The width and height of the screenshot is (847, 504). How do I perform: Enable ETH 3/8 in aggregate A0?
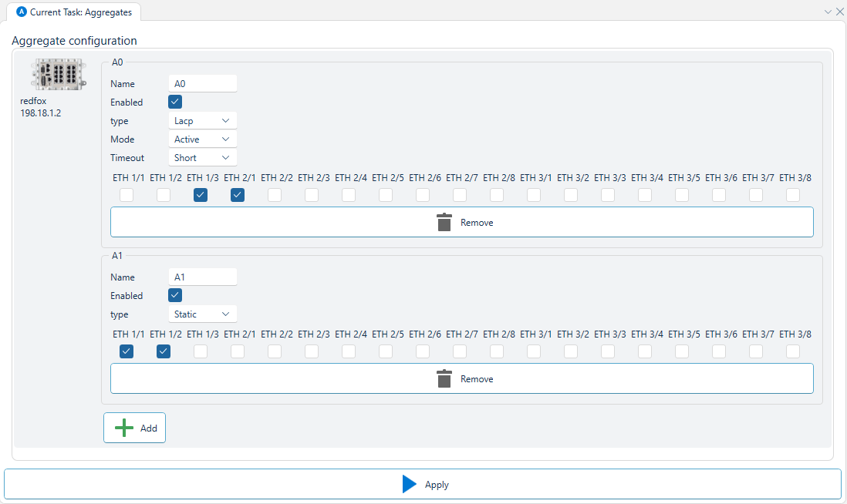click(x=793, y=196)
